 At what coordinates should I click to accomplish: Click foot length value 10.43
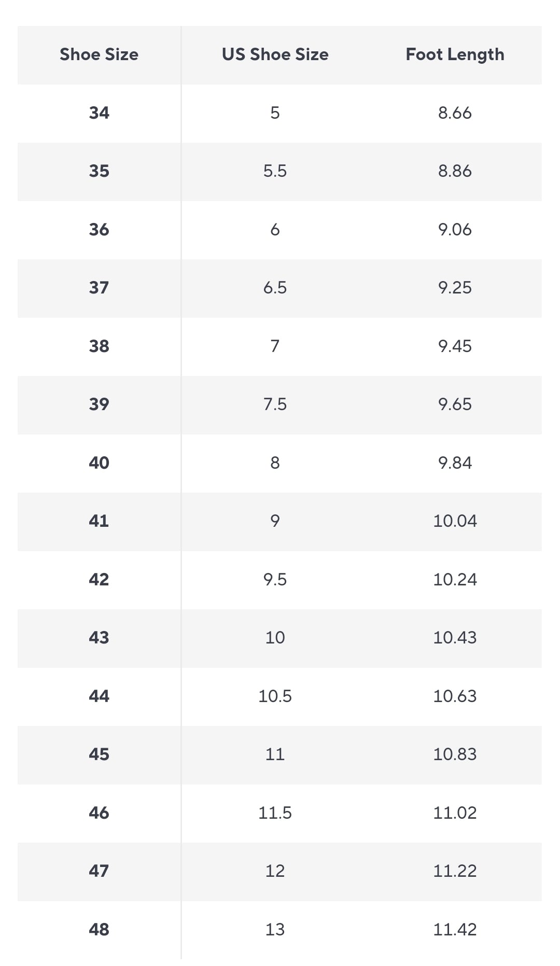coord(455,637)
